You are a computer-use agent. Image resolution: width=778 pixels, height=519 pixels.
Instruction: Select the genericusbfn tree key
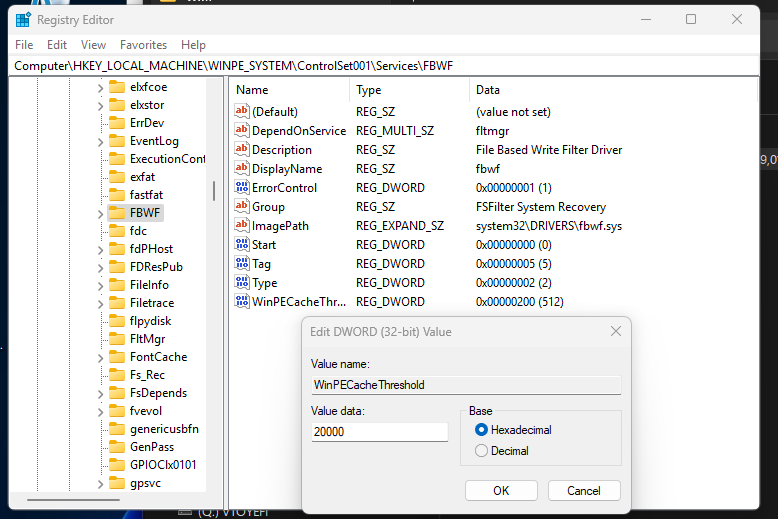(164, 429)
